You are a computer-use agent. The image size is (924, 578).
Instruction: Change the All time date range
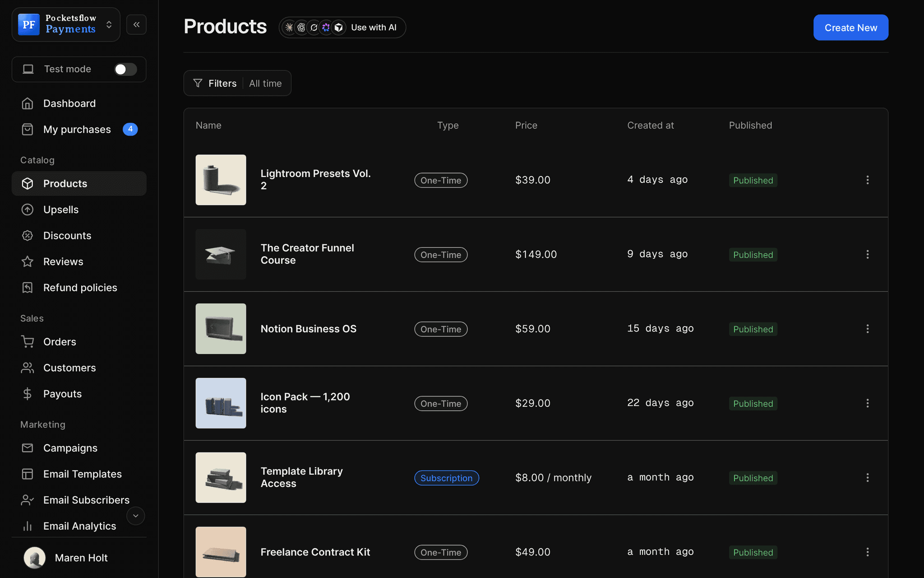click(x=265, y=84)
